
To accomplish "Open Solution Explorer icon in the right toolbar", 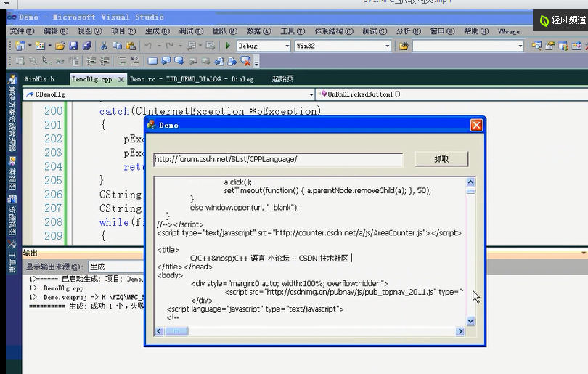I will [536, 46].
